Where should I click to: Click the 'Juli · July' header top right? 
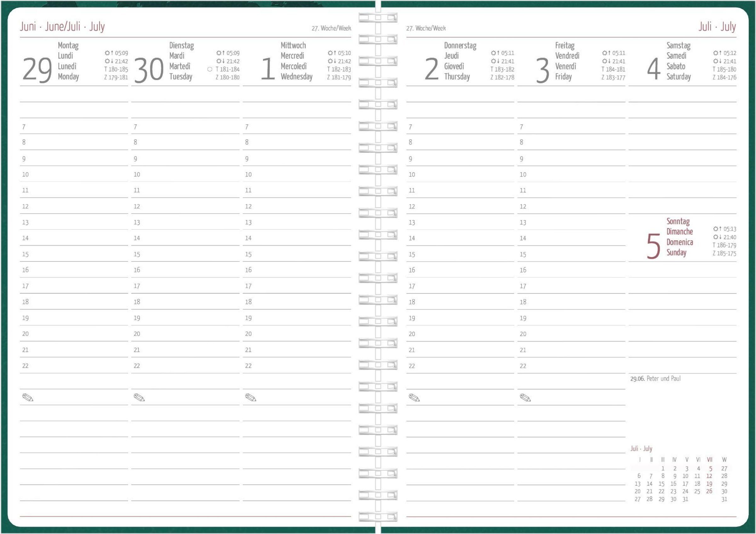(x=717, y=26)
